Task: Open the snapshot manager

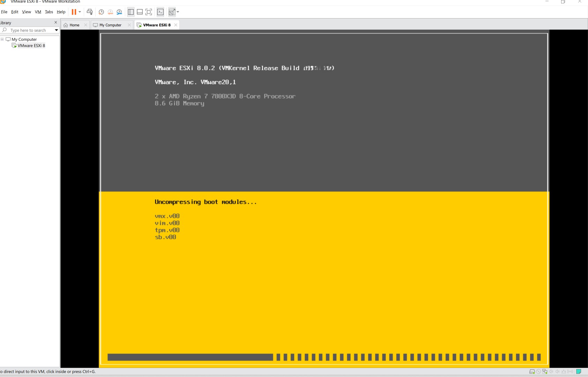Action: coord(119,12)
